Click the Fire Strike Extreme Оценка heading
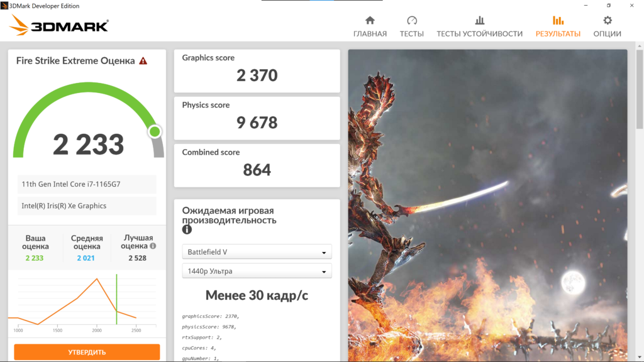The image size is (644, 362). click(75, 61)
